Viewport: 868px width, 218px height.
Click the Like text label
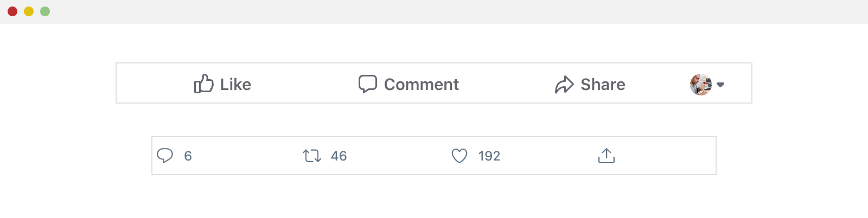[235, 85]
